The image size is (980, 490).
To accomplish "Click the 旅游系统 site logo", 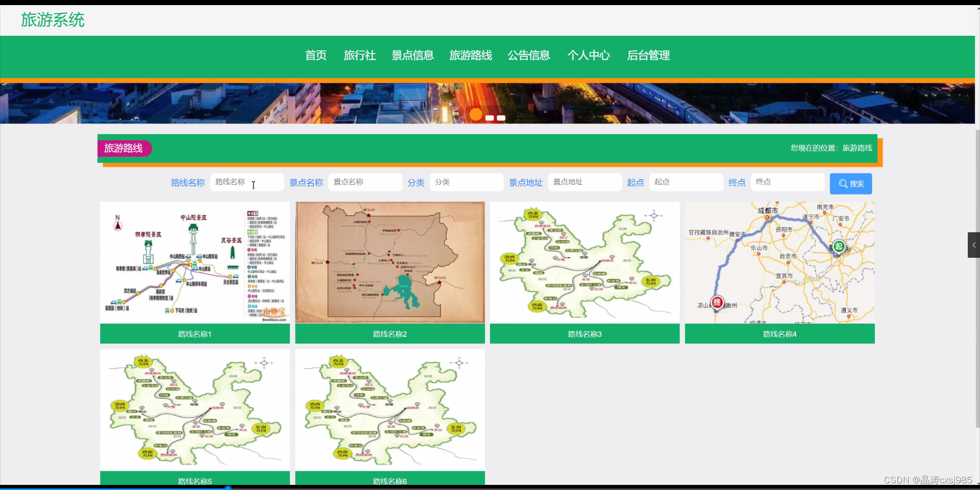I will [x=53, y=20].
